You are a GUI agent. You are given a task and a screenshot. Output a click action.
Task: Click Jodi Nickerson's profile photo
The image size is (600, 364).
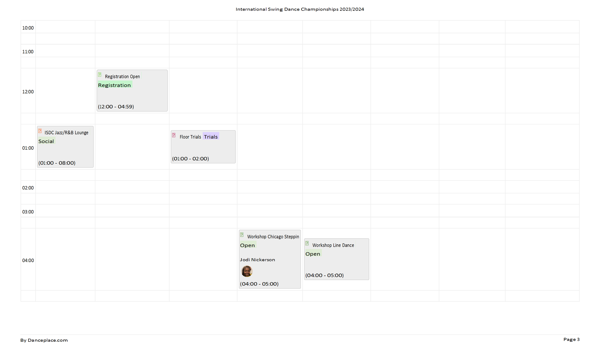click(x=247, y=271)
